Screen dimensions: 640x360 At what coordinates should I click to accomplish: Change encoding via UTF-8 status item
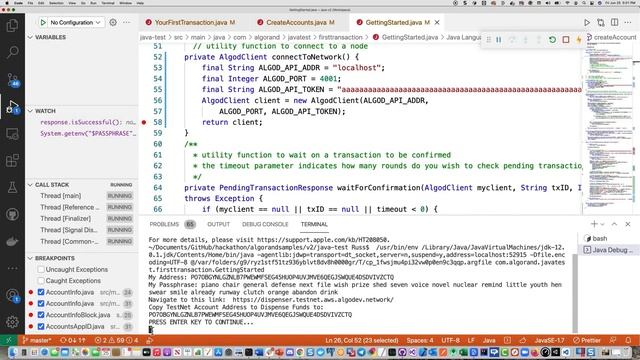click(x=451, y=340)
